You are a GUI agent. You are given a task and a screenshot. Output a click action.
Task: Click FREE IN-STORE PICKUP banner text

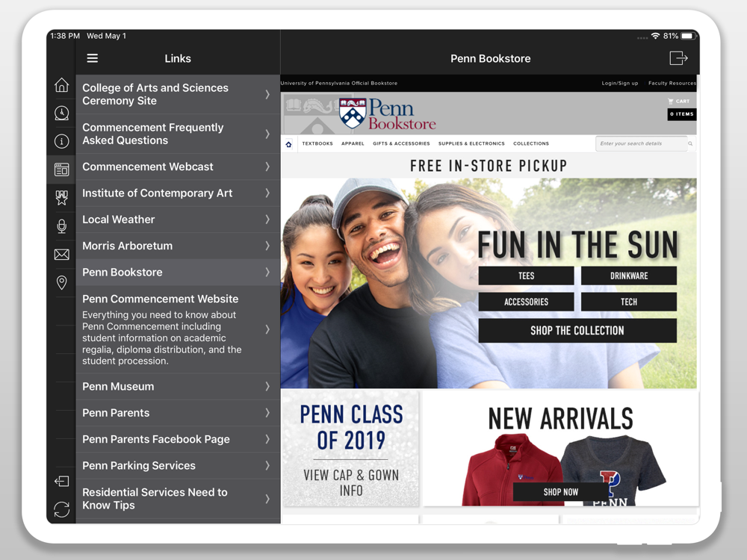489,166
